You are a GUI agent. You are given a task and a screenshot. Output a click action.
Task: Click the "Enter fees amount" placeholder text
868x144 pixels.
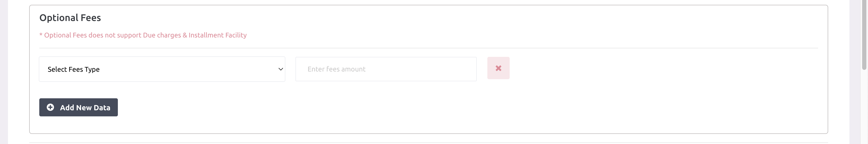pos(336,69)
